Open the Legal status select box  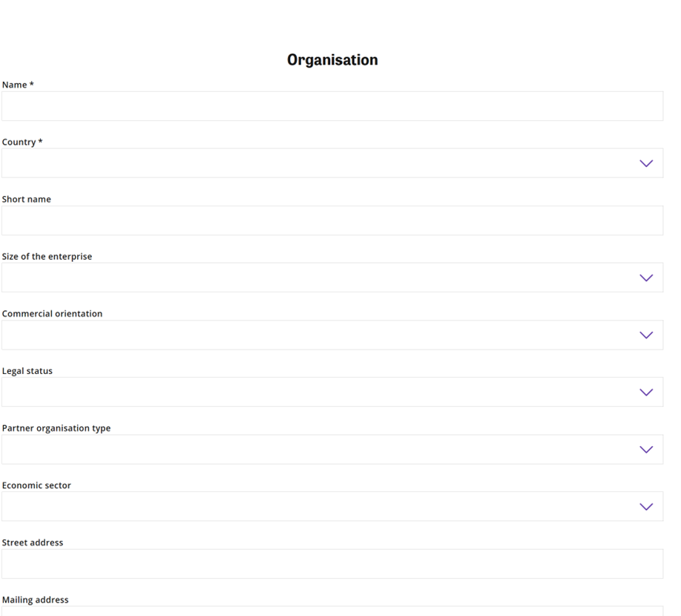[319, 392]
